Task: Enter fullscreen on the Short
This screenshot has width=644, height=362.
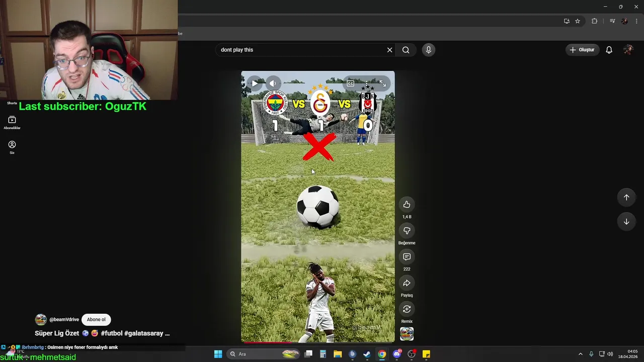Action: pyautogui.click(x=382, y=83)
